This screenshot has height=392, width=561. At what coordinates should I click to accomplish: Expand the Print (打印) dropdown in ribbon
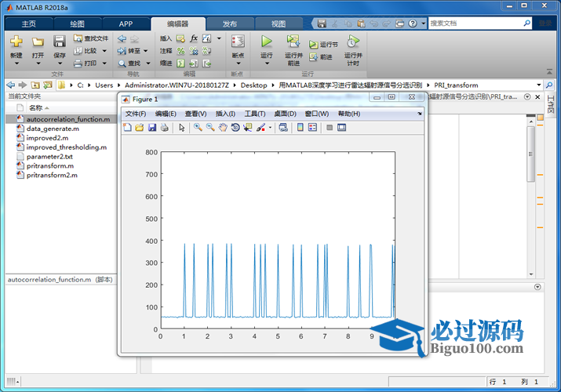coord(104,63)
